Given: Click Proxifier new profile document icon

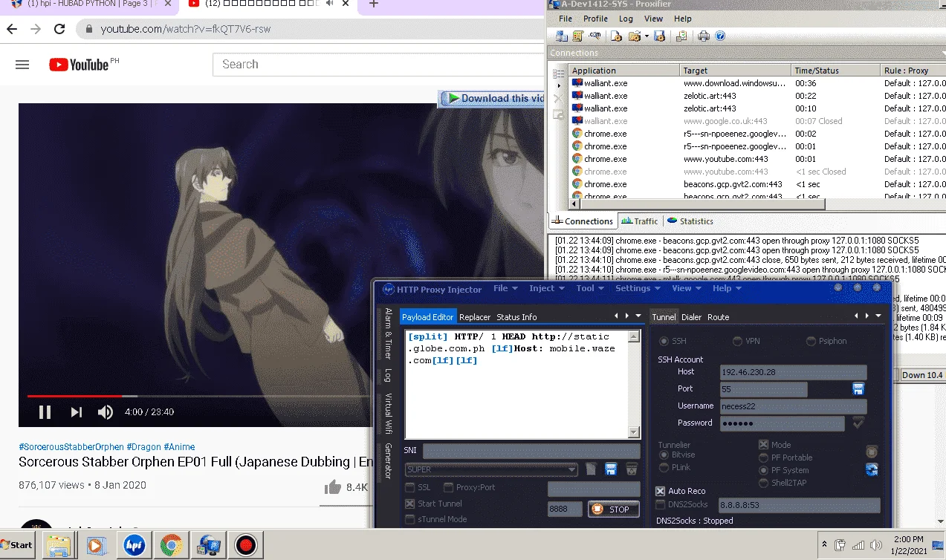Looking at the screenshot, I should tap(616, 36).
